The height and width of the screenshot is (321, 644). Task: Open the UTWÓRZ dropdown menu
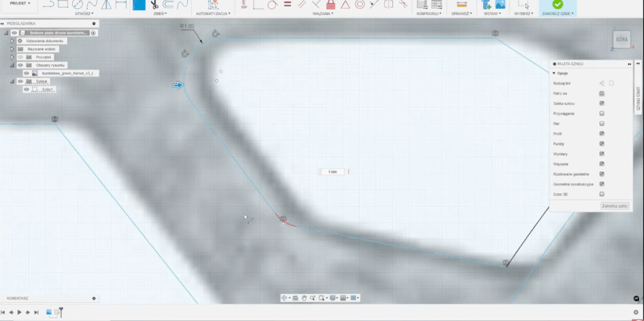(x=83, y=13)
